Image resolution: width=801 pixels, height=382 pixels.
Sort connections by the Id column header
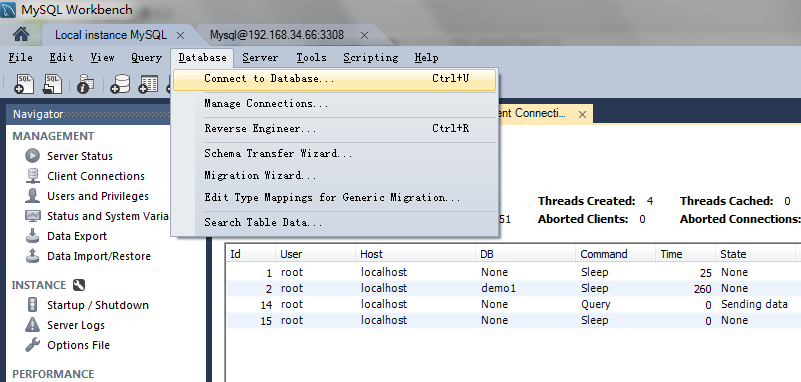251,254
